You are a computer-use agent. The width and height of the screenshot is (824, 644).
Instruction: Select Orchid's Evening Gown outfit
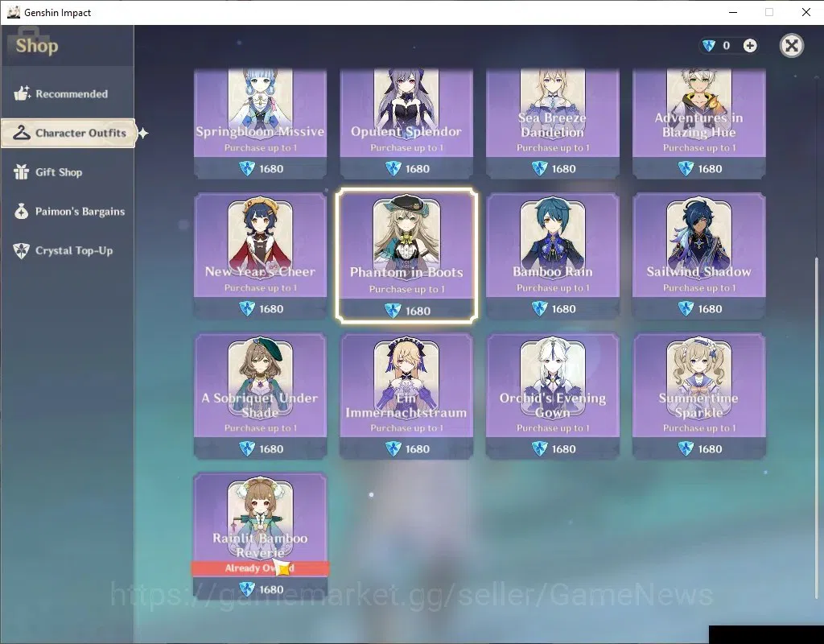[x=552, y=396]
